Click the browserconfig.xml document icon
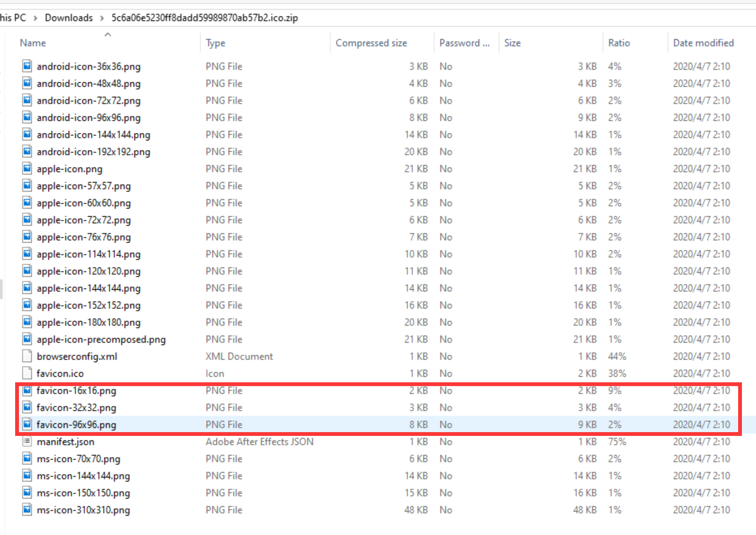756x535 pixels. [x=27, y=356]
